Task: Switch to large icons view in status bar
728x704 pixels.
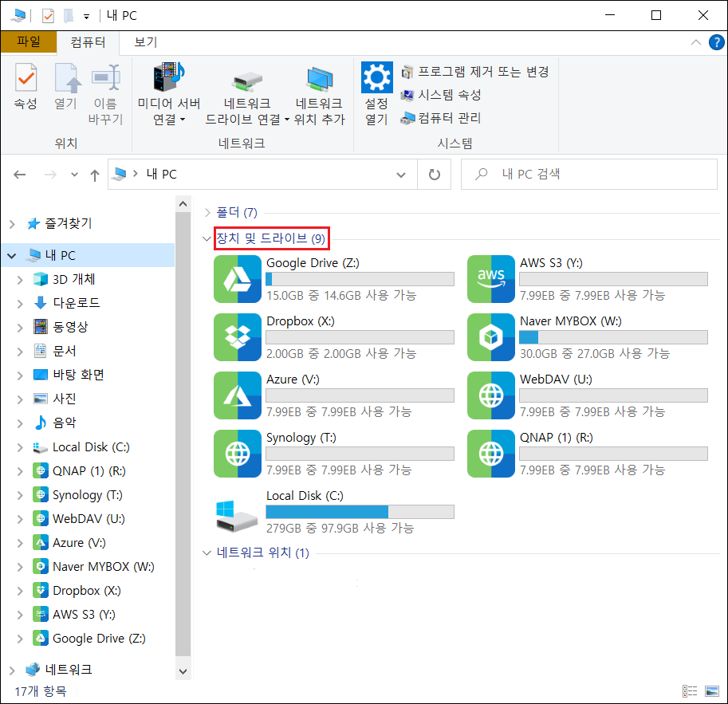Action: [712, 691]
